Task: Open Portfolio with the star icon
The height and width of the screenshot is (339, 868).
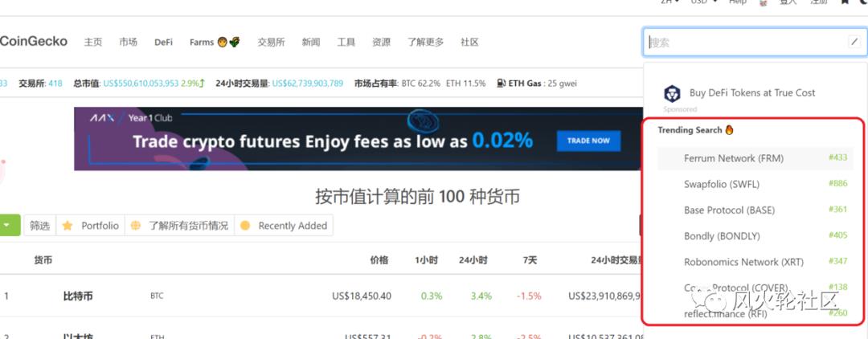Action: 90,226
